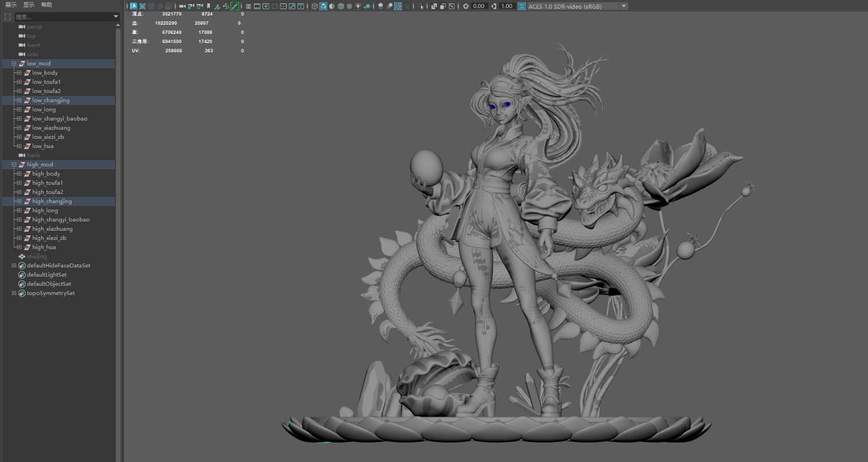Image resolution: width=868 pixels, height=462 pixels.
Task: Select defaultObjectSet in the outliner
Action: point(49,284)
